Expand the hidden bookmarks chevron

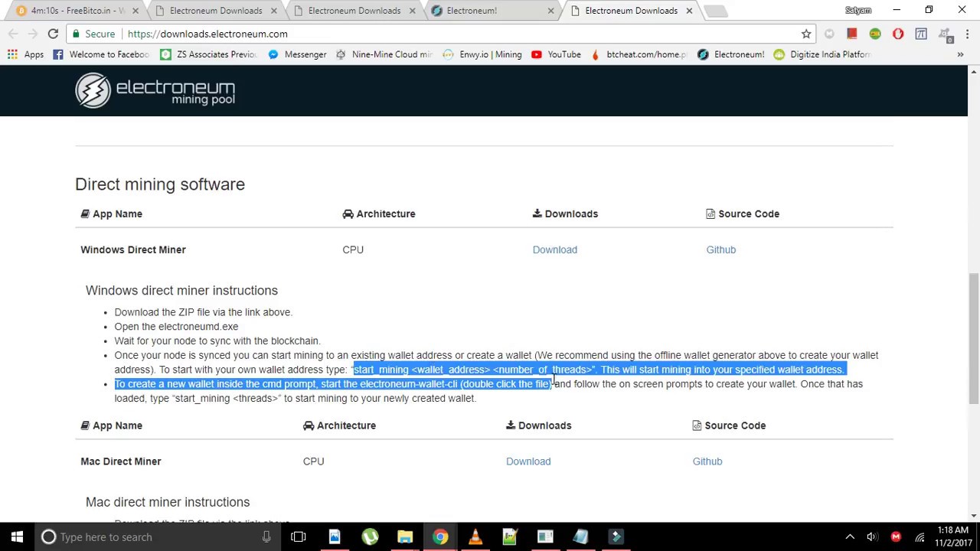(x=960, y=54)
